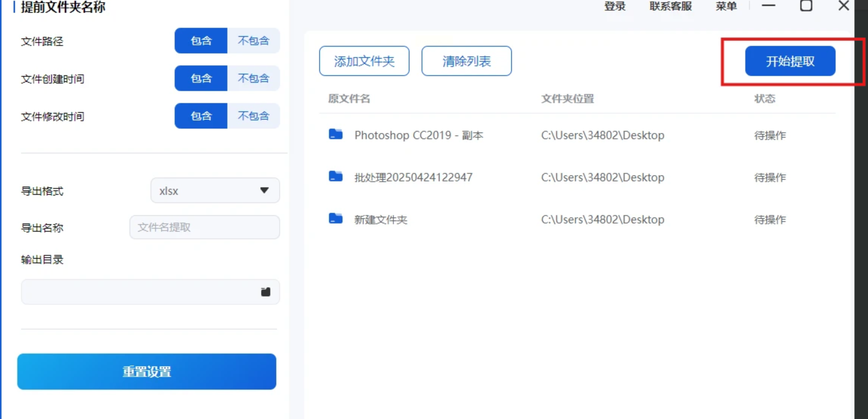Click folder icon beside 新建文件夹
The image size is (868, 419).
[335, 219]
